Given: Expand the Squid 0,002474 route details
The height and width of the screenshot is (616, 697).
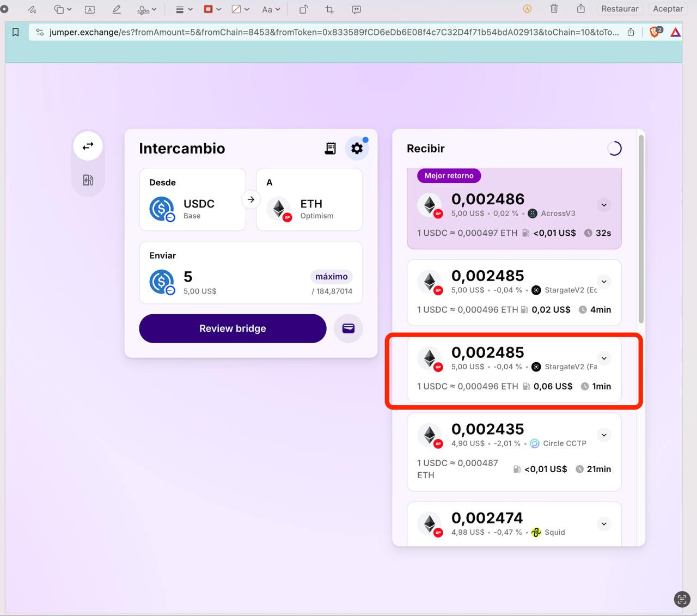Looking at the screenshot, I should (604, 524).
